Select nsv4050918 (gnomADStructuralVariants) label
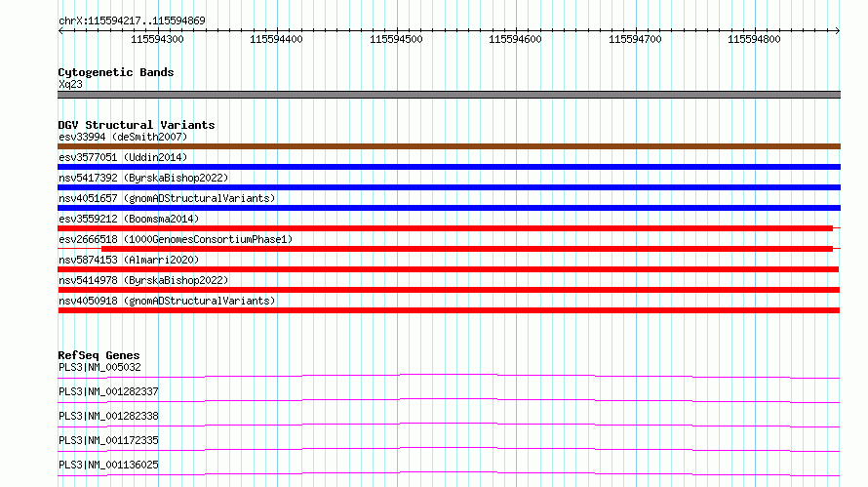This screenshot has width=868, height=487. [167, 301]
